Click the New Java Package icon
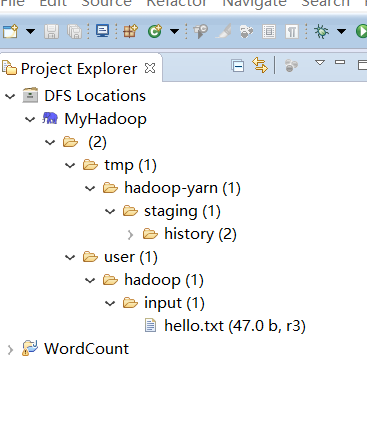The image size is (367, 438). [x=130, y=32]
